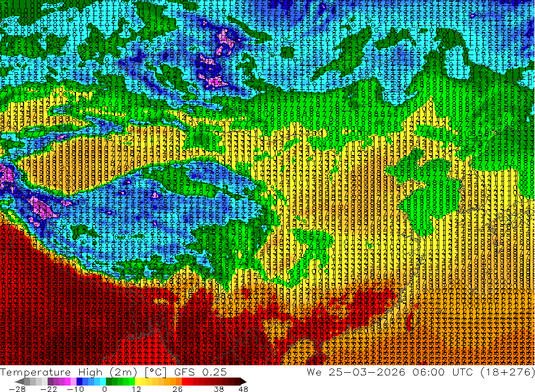535x392 pixels.
Task: Click the '26' legend value
Action: click(x=178, y=389)
